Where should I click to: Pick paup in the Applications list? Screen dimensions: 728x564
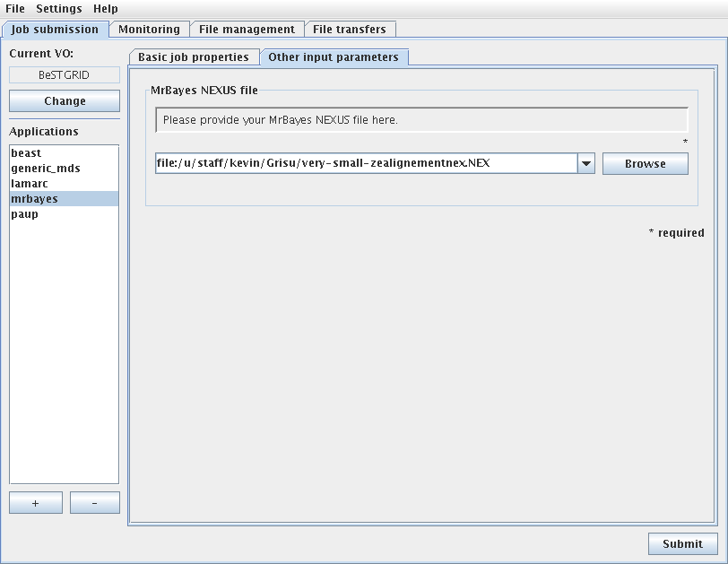click(x=24, y=214)
